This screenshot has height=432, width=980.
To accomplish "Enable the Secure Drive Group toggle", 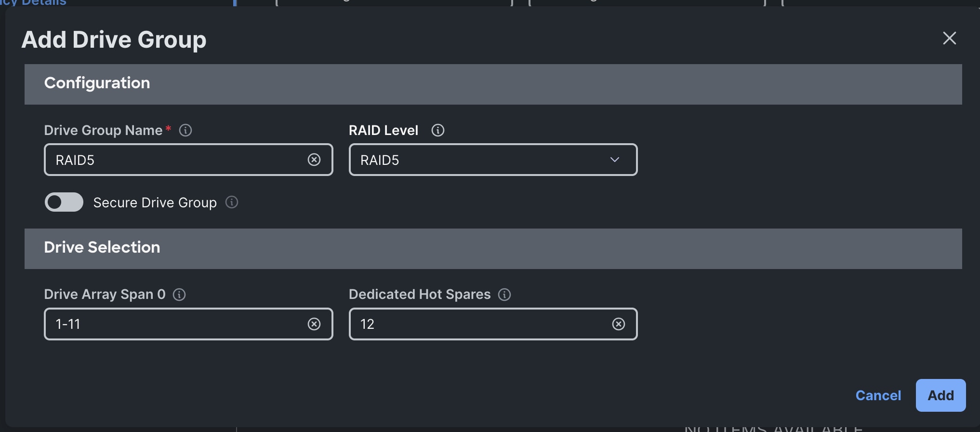I will point(64,202).
